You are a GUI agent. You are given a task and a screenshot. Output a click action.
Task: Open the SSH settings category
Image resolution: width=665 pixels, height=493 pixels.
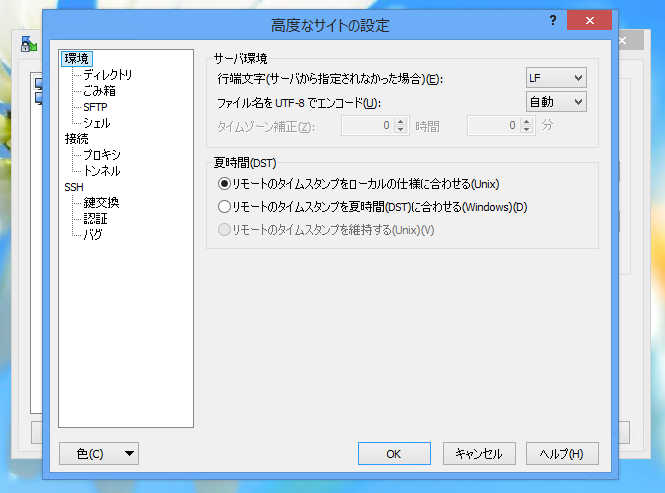coord(74,187)
